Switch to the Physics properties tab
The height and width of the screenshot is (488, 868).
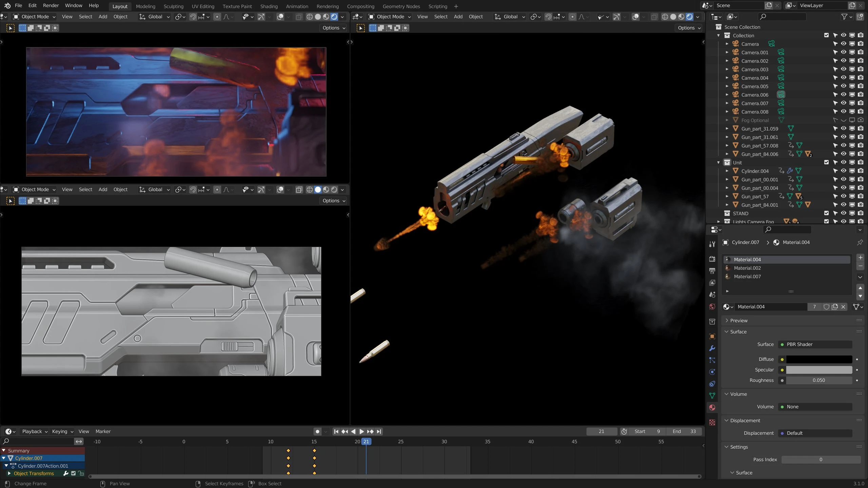click(712, 372)
